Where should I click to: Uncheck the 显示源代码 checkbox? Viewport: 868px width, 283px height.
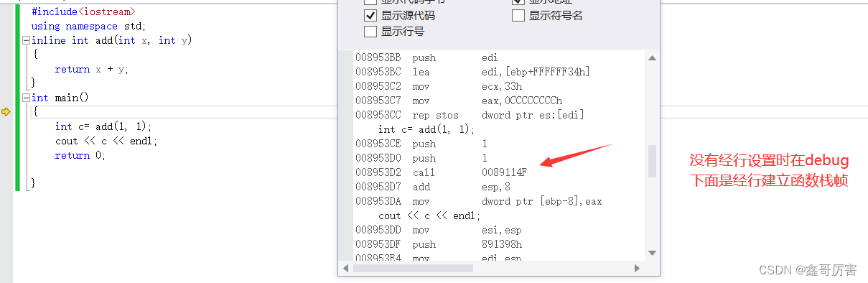[370, 15]
